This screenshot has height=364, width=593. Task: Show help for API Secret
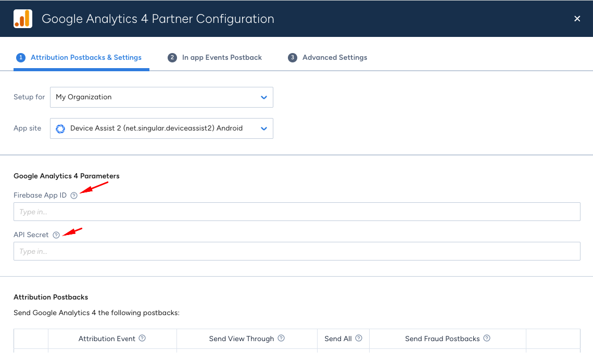56,235
